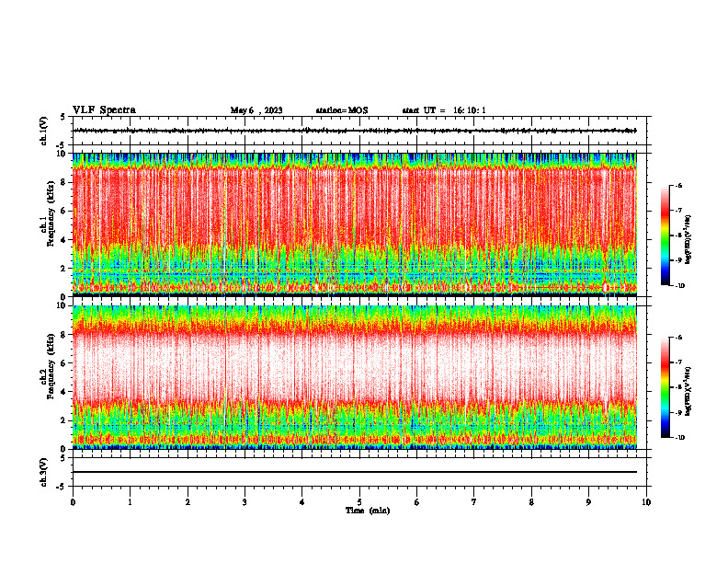Click time axis tick label "1"
This screenshot has height=563, width=728.
[130, 502]
